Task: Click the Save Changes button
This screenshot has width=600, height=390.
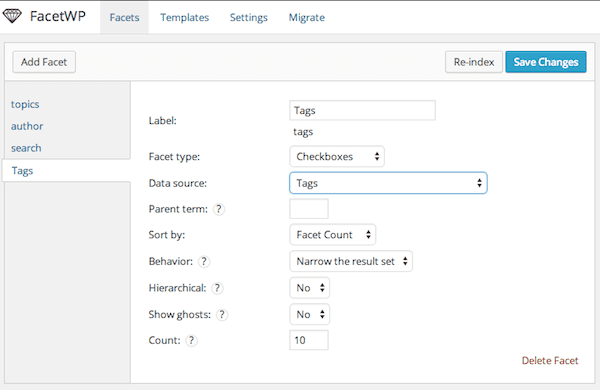Action: [546, 62]
